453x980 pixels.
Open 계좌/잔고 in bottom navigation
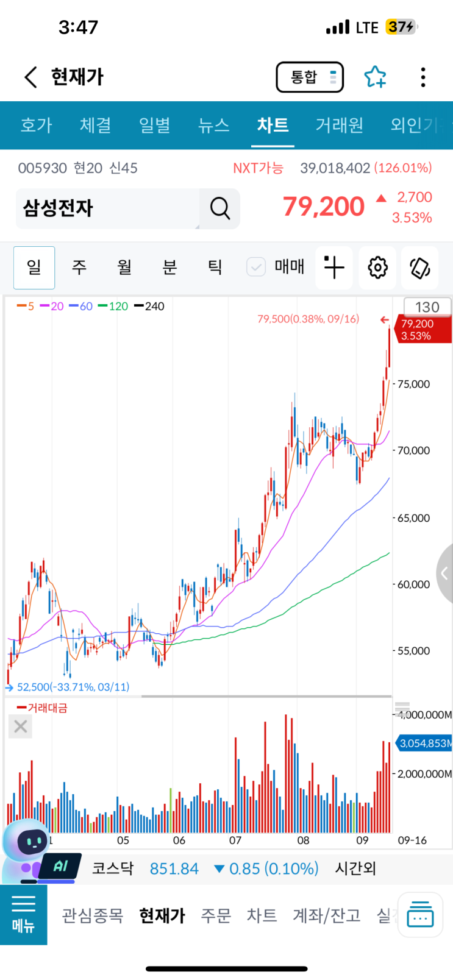[x=327, y=915]
